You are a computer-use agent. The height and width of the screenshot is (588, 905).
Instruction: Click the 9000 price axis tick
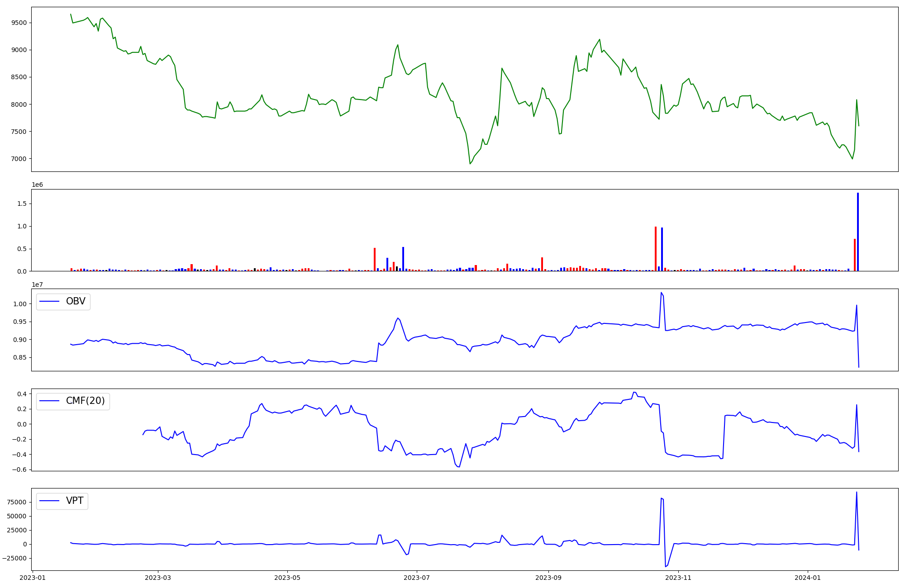coord(19,50)
